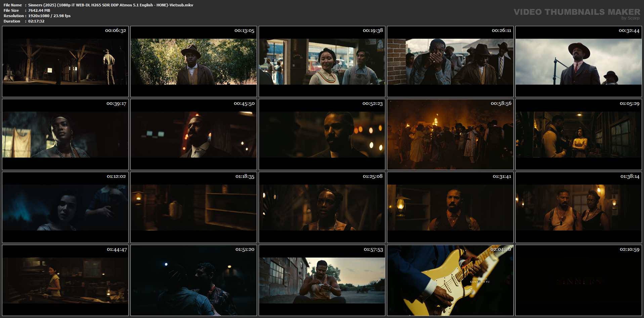Image resolution: width=644 pixels, height=318 pixels.
Task: Choose the thumbnail stamped 01:51:20
Action: (194, 280)
